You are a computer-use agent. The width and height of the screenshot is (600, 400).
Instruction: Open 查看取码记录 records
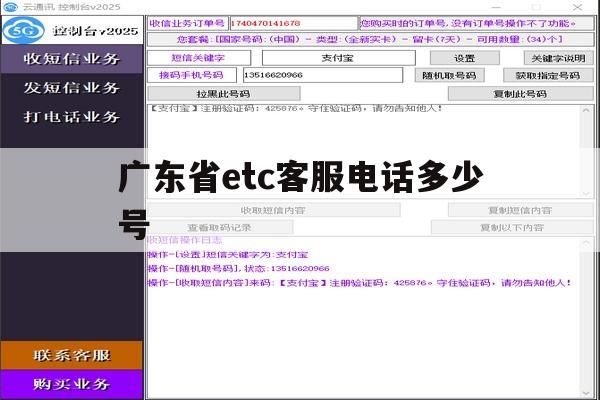click(220, 227)
